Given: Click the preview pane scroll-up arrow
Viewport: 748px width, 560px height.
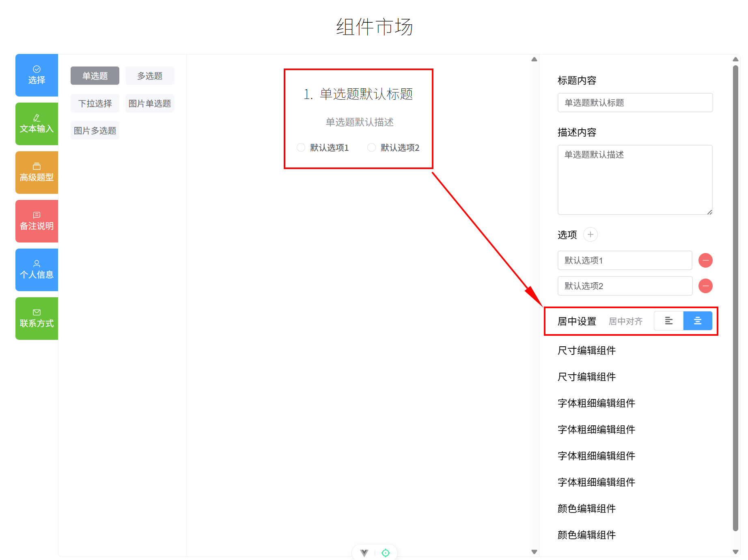Looking at the screenshot, I should [x=534, y=59].
